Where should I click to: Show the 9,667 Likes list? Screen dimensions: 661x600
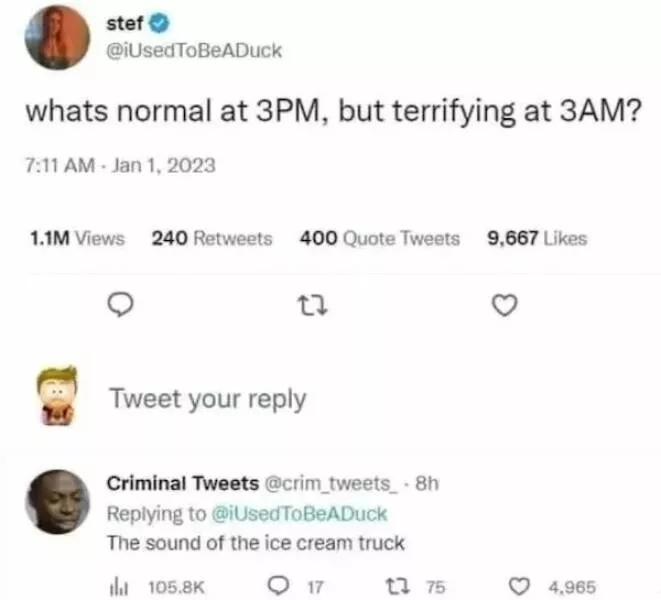coord(535,238)
